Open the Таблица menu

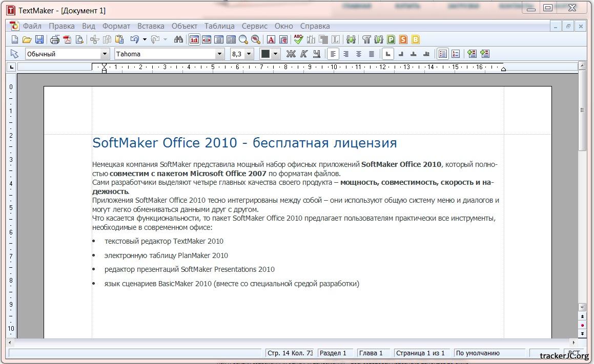point(219,26)
